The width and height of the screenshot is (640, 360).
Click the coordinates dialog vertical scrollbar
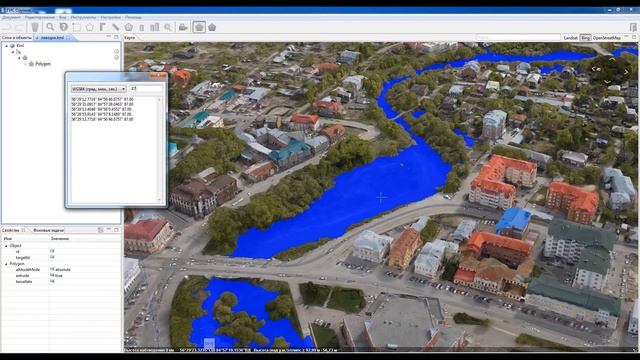(159, 149)
